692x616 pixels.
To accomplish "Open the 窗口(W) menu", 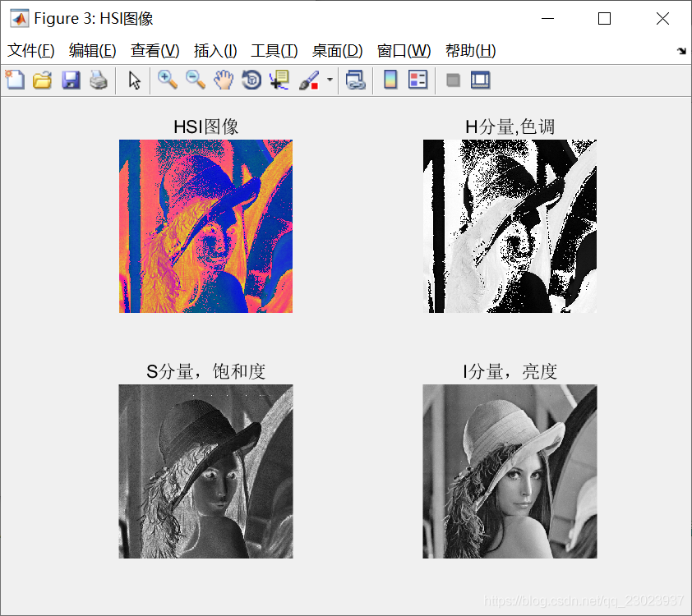I will point(404,51).
